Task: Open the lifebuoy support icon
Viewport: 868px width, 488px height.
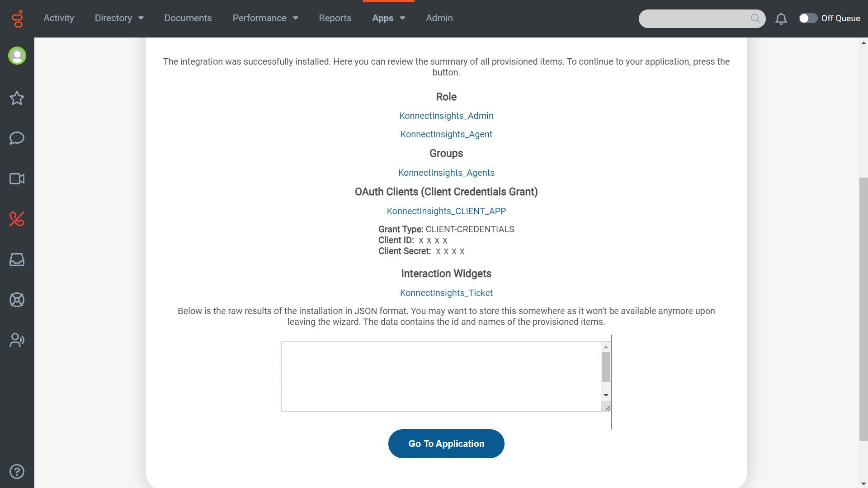Action: point(17,300)
